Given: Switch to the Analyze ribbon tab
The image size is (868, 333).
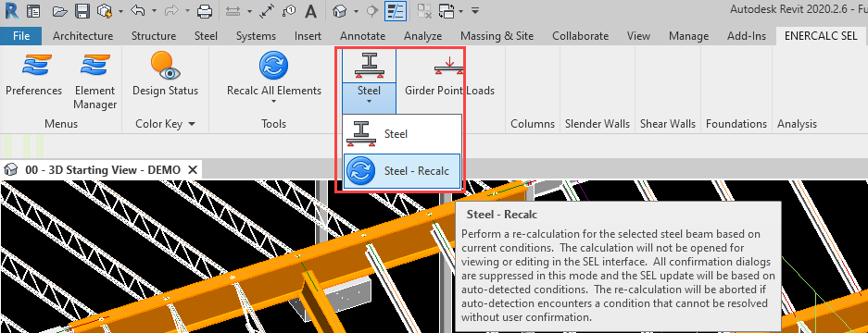Looking at the screenshot, I should 423,36.
